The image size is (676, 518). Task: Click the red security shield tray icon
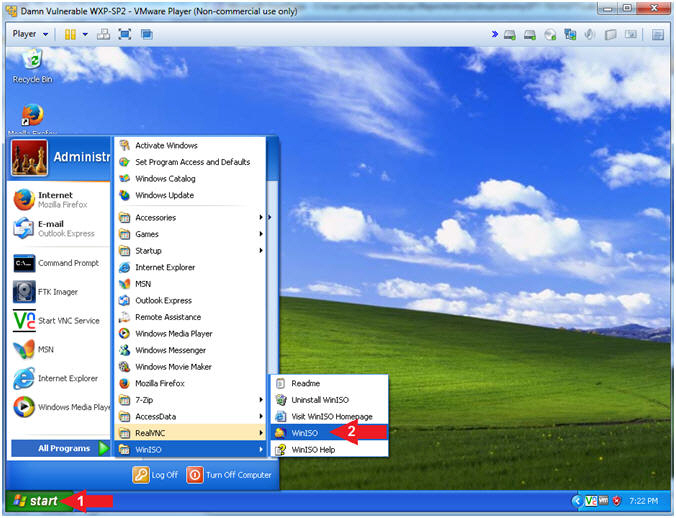[x=617, y=501]
